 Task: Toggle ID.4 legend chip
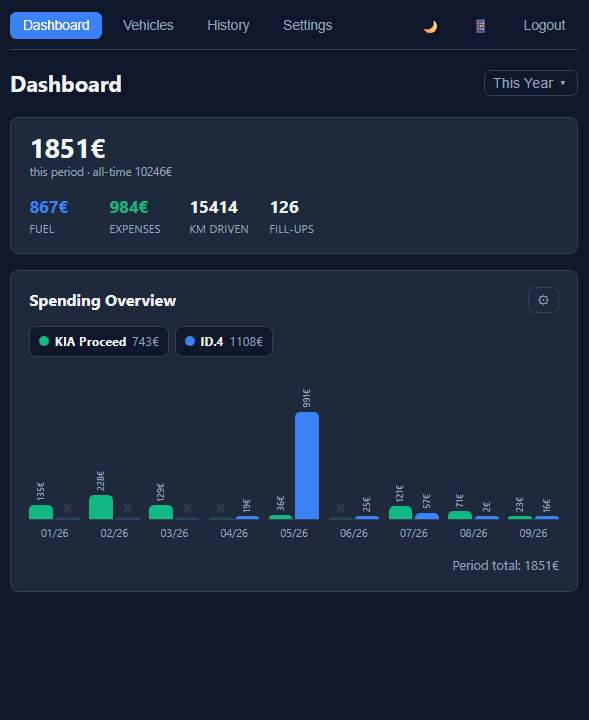point(224,342)
